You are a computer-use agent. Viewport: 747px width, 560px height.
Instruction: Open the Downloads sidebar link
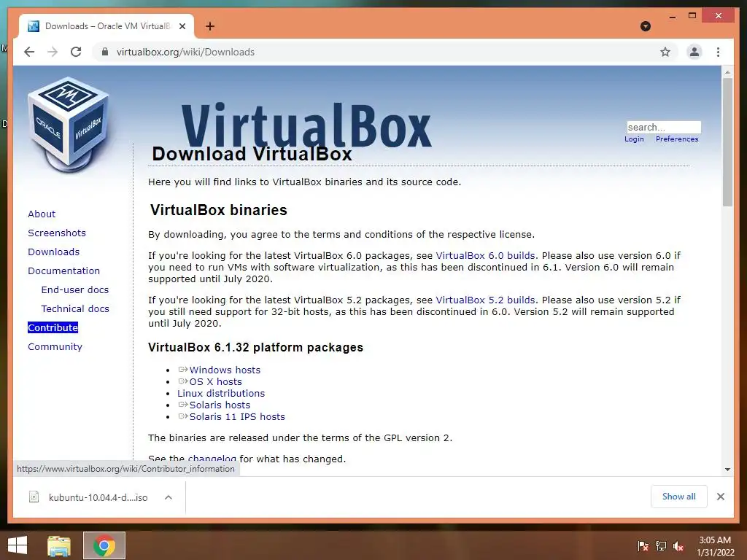click(x=53, y=252)
